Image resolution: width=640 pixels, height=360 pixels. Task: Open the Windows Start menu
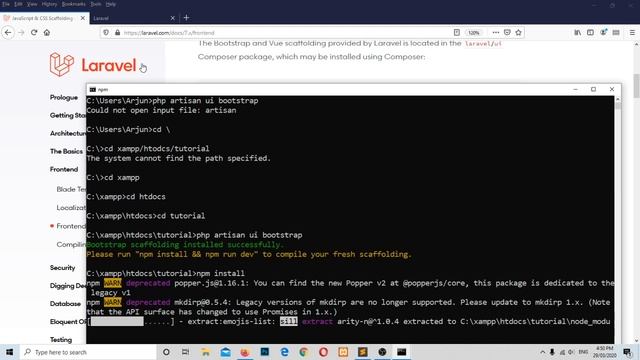pos(9,352)
